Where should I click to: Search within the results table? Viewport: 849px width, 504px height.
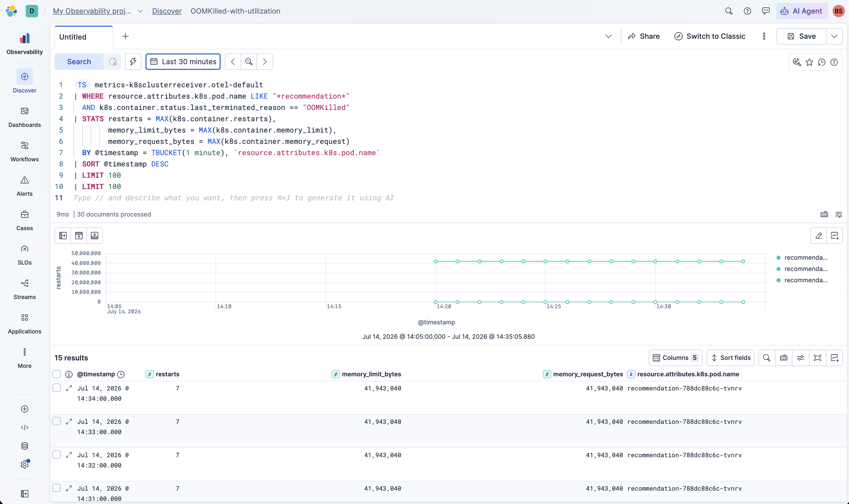tap(766, 358)
